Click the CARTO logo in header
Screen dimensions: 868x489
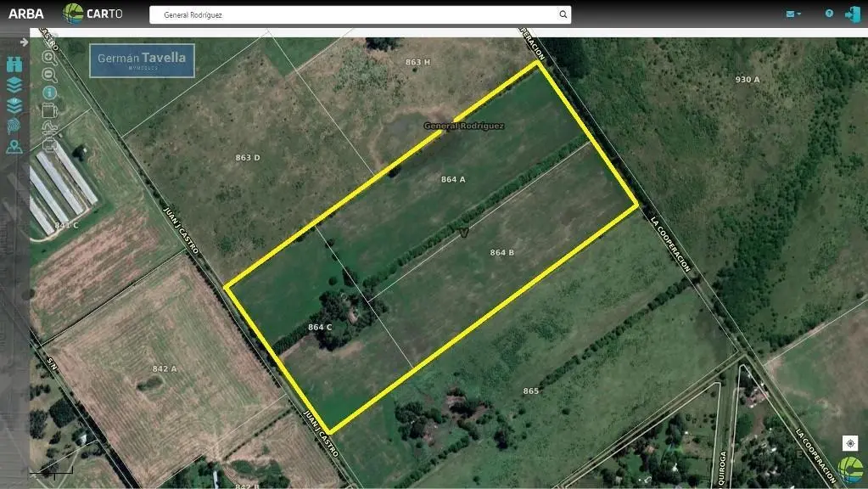point(92,14)
